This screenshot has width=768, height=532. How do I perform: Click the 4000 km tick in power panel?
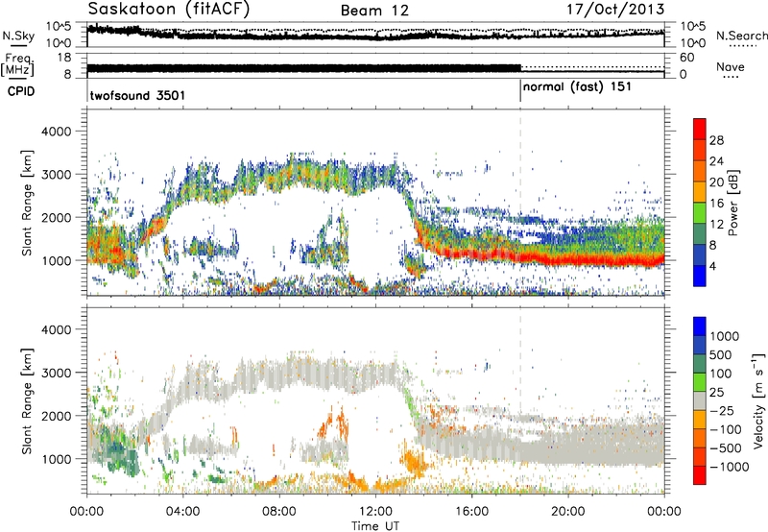pos(56,132)
